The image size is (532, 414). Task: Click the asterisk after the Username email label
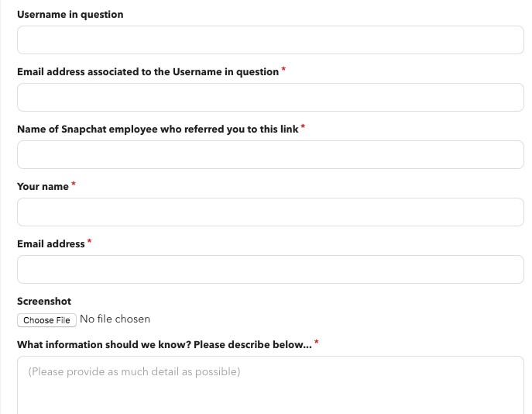[283, 70]
